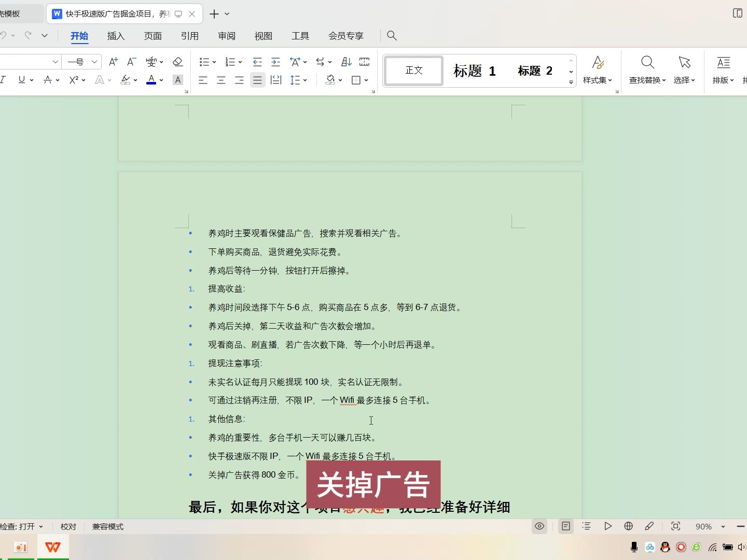Click the redo arrow icon

click(28, 35)
